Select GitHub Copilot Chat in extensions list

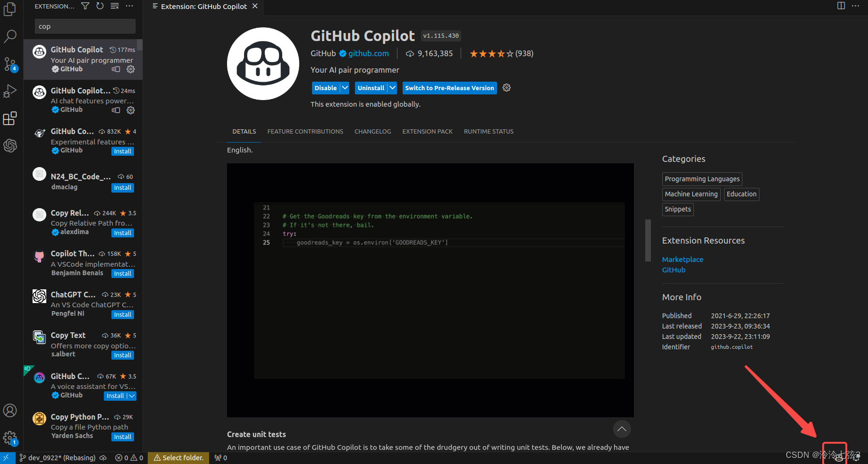pyautogui.click(x=83, y=100)
